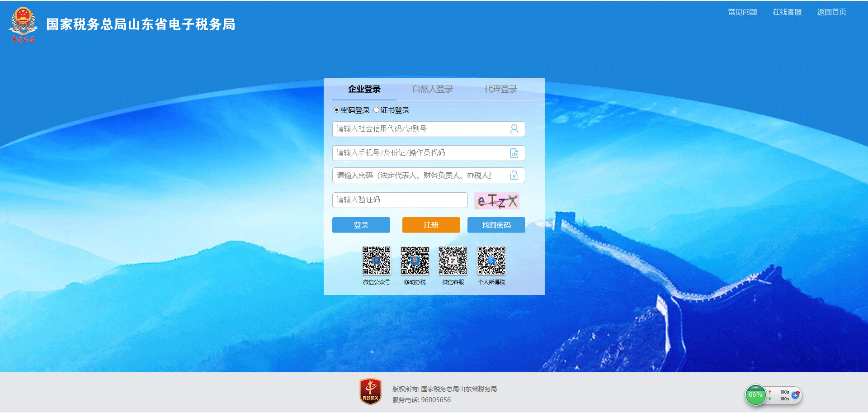Switch to the 企业登录 tab
The width and height of the screenshot is (868, 413).
point(364,89)
